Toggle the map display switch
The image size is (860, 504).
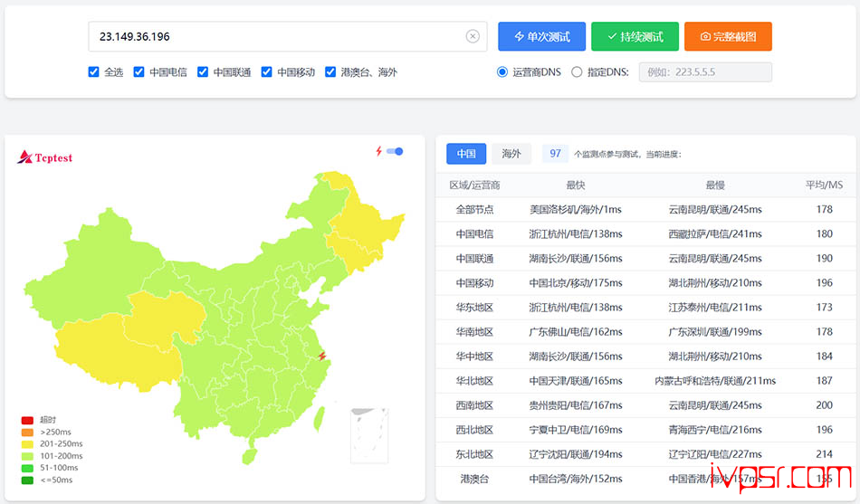(x=395, y=151)
